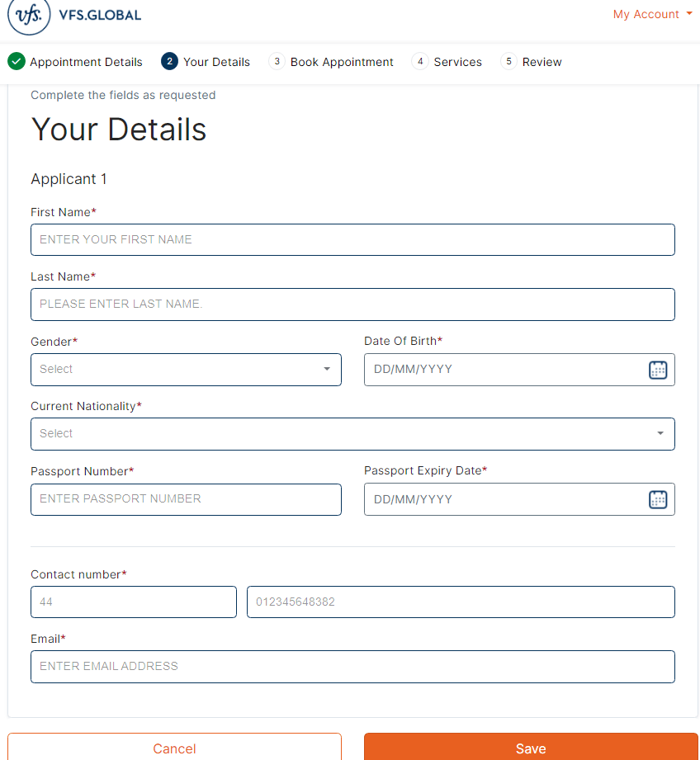This screenshot has width=700, height=760.
Task: Click the step 2 circle icon
Action: [169, 62]
